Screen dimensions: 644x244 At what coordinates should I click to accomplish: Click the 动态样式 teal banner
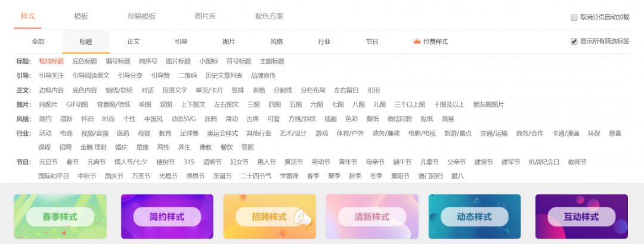(474, 217)
